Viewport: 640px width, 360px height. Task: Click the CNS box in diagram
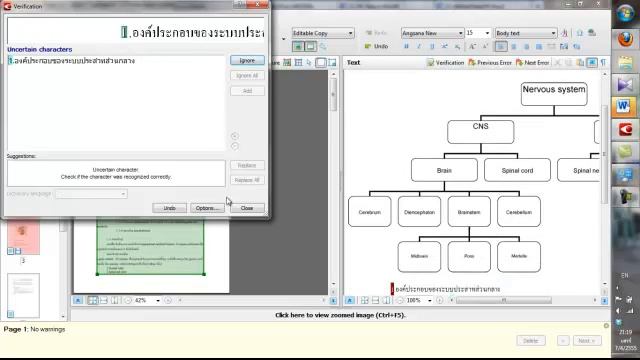(480, 131)
